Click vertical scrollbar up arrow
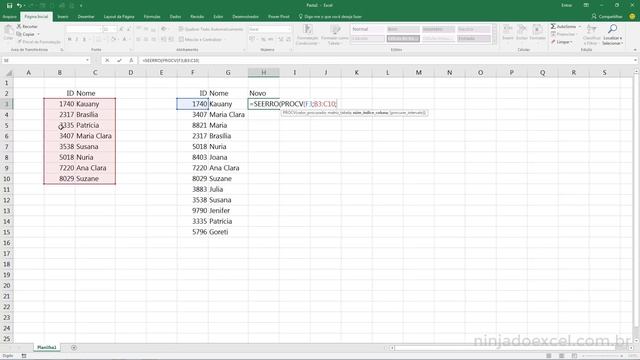 [636, 71]
